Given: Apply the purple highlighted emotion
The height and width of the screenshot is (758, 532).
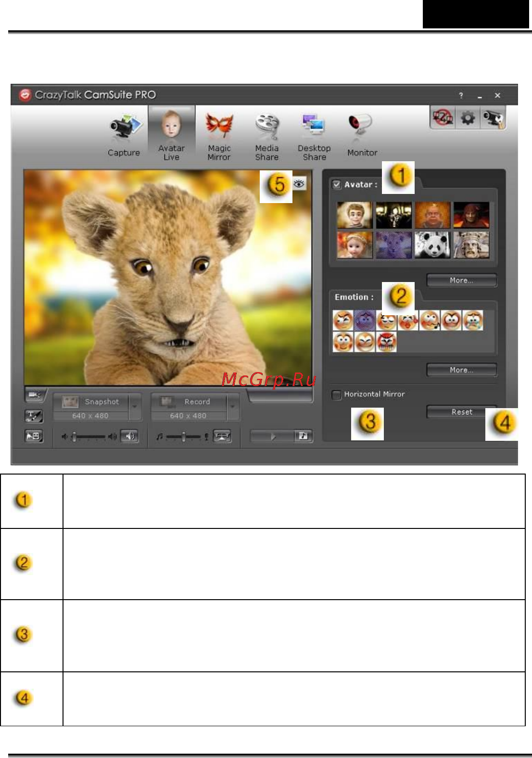Looking at the screenshot, I should 365,321.
